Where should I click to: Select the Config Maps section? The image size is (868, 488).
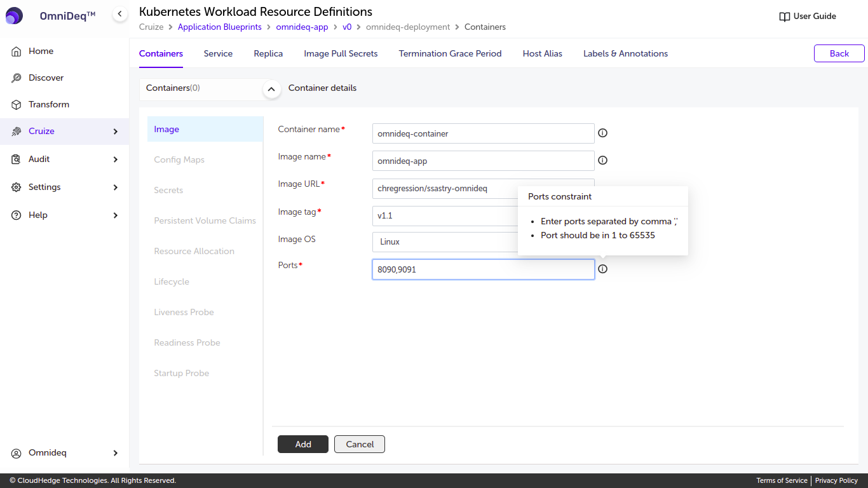coord(205,159)
